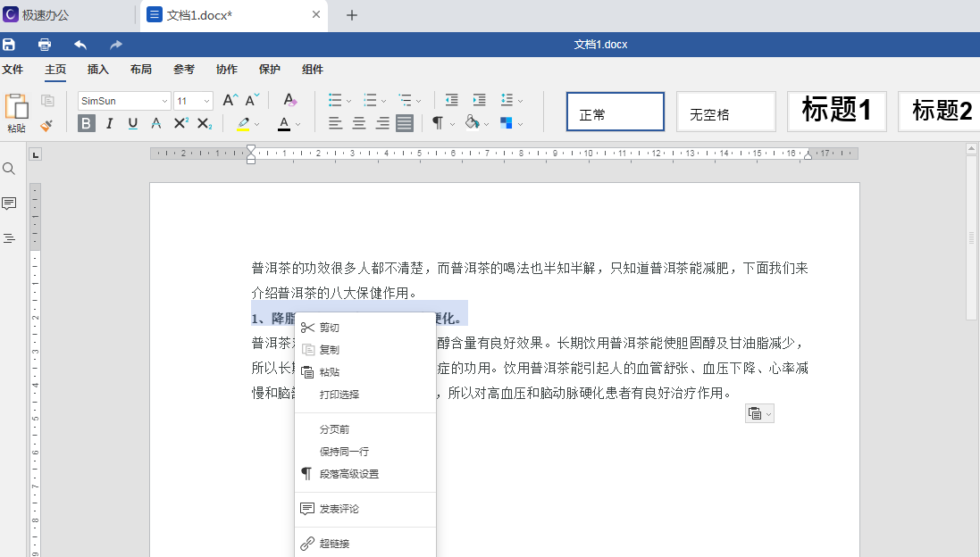Expand the font color options arrow
The width and height of the screenshot is (980, 557).
(297, 124)
